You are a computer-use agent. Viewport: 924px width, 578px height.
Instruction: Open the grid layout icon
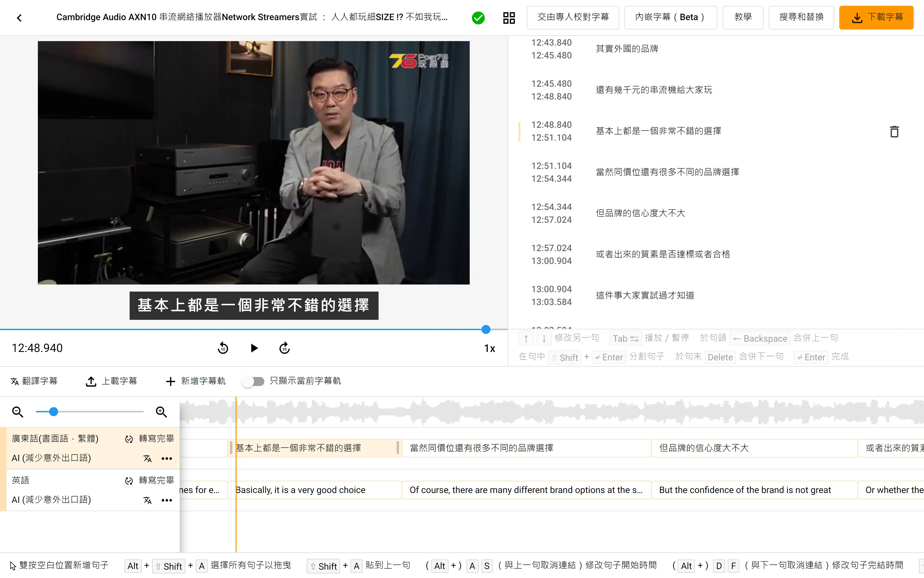509,18
